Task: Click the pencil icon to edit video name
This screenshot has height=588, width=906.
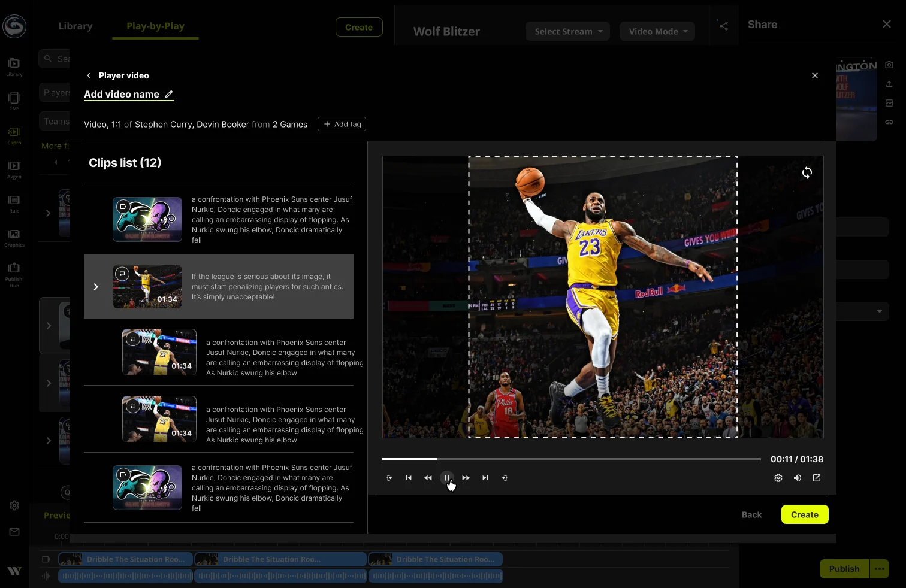Action: point(169,94)
